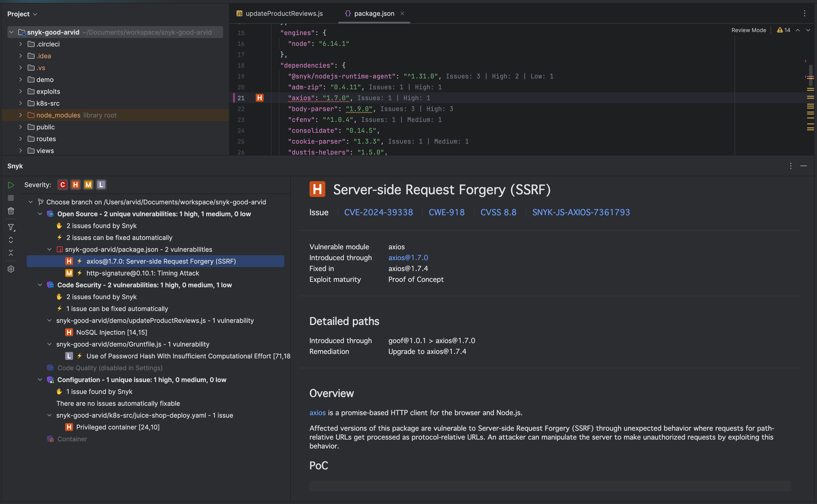This screenshot has height=504, width=817.
Task: Collapse the Open Source vulnerabilities section
Action: [40, 214]
